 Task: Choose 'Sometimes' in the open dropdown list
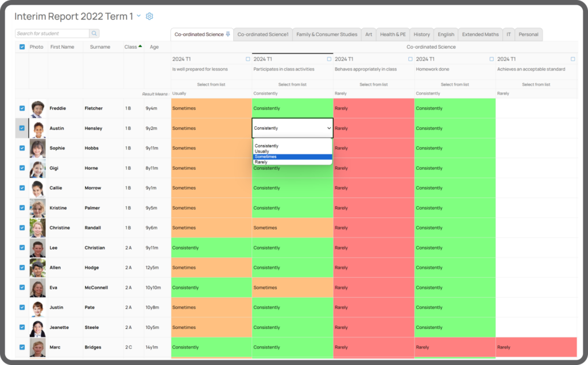point(293,157)
